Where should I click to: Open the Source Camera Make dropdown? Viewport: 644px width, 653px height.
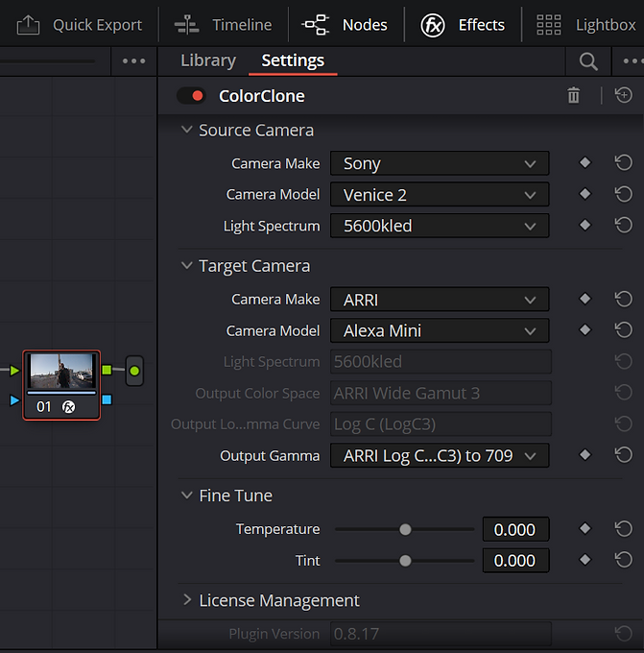point(440,163)
